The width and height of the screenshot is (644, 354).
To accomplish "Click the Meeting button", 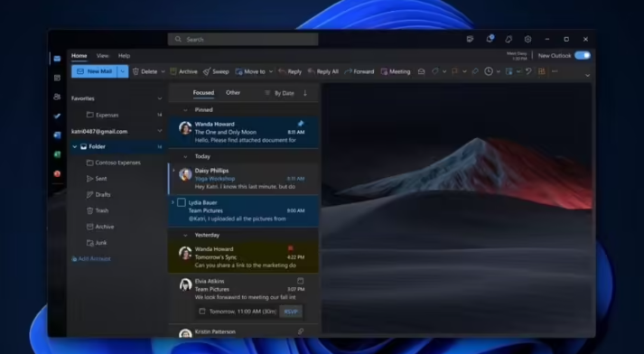I will point(396,71).
